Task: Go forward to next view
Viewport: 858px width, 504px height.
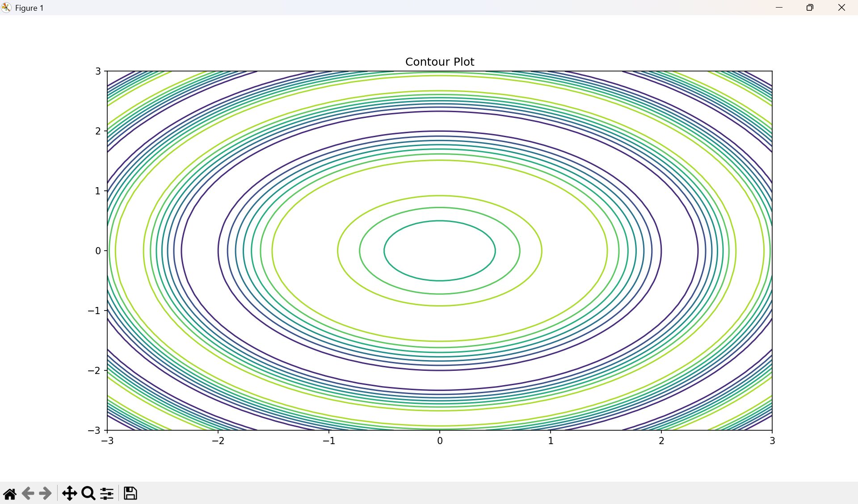Action: pos(45,494)
